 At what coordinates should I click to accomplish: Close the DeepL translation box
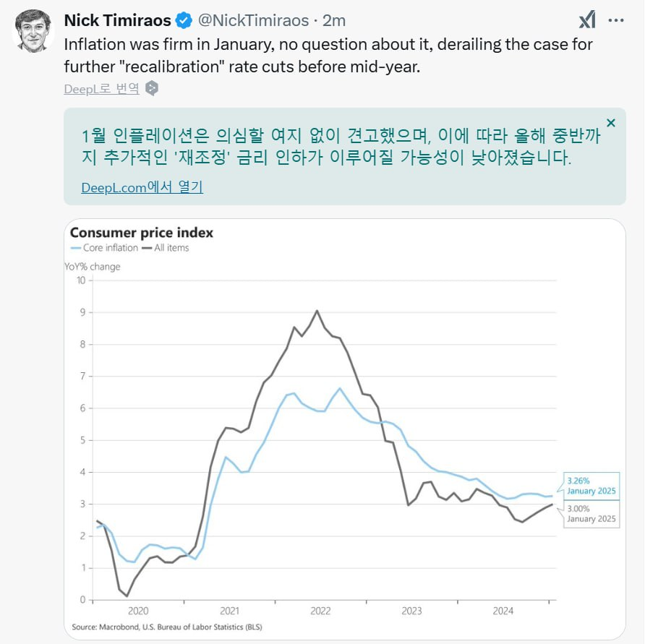[x=611, y=123]
